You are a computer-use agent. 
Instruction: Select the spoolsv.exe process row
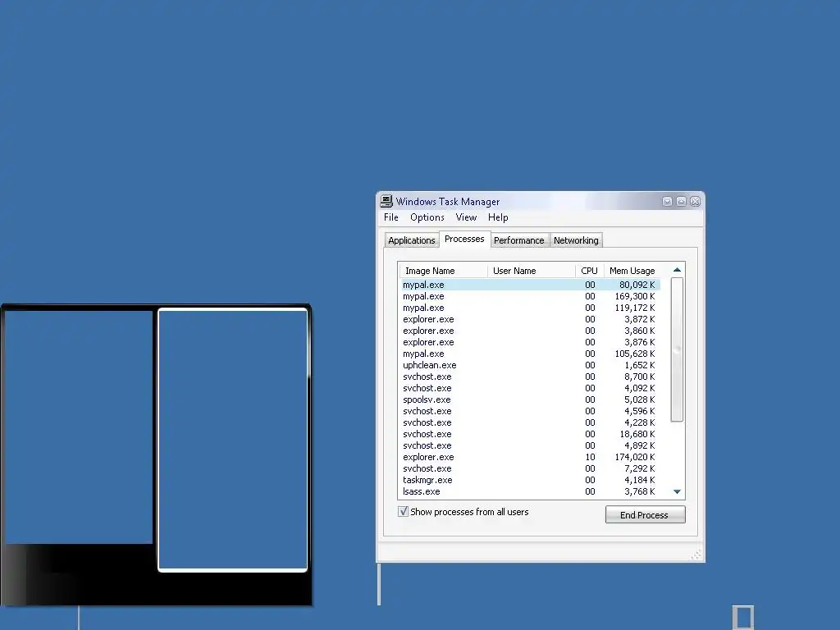pyautogui.click(x=531, y=399)
